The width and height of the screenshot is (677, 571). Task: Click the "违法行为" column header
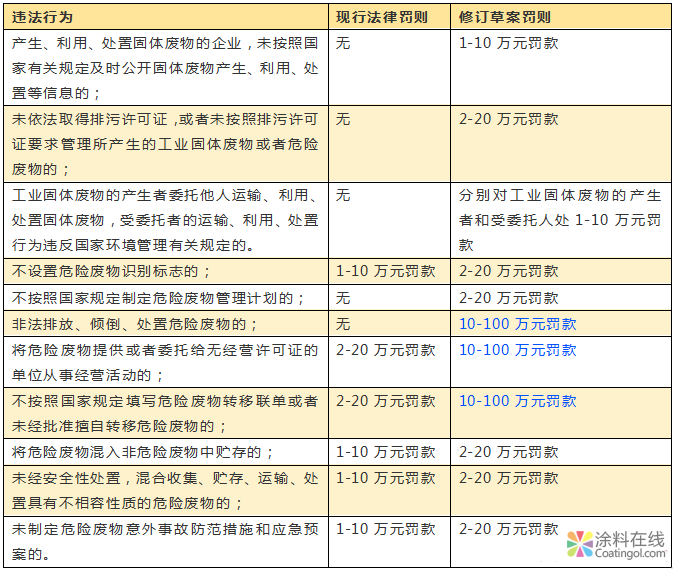tap(42, 17)
